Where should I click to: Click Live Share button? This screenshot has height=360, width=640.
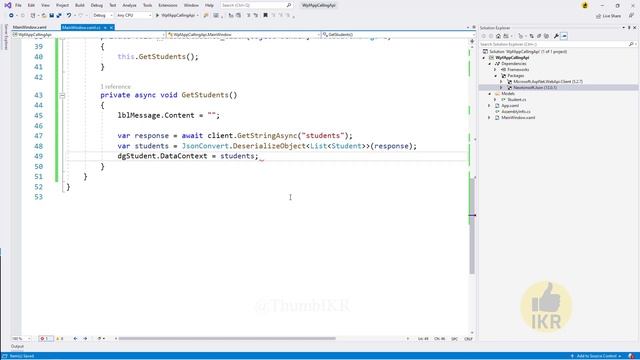coord(608,16)
